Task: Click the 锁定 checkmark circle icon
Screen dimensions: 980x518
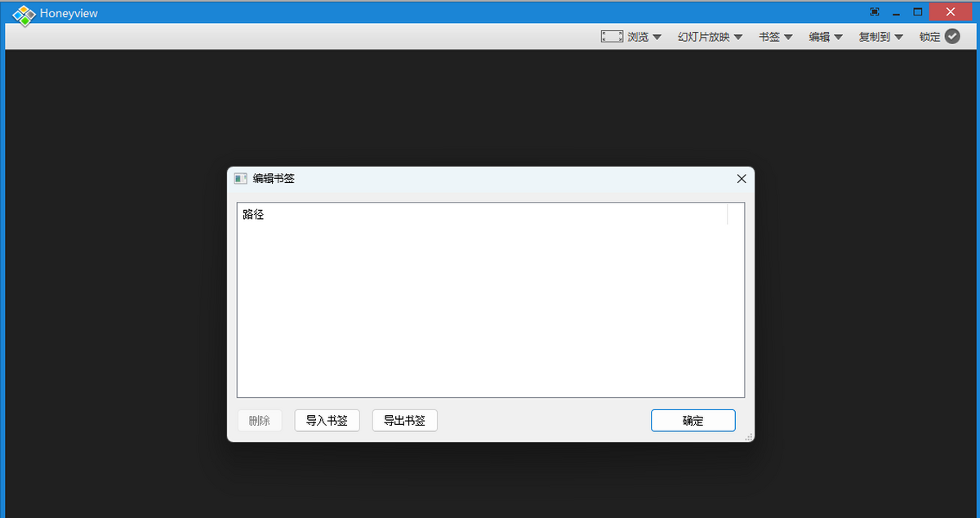Action: (952, 37)
